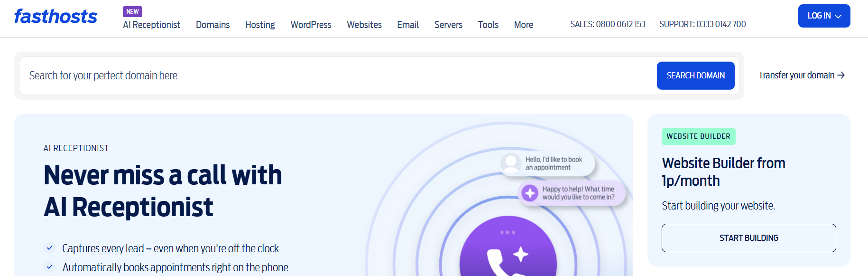Open the LOG IN dropdown

(824, 16)
